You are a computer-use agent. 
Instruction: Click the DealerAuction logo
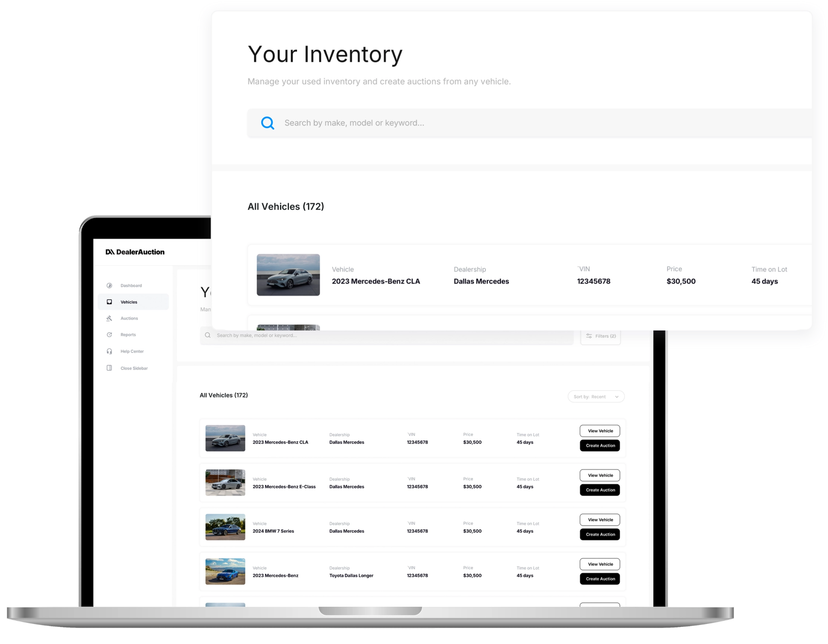tap(135, 252)
